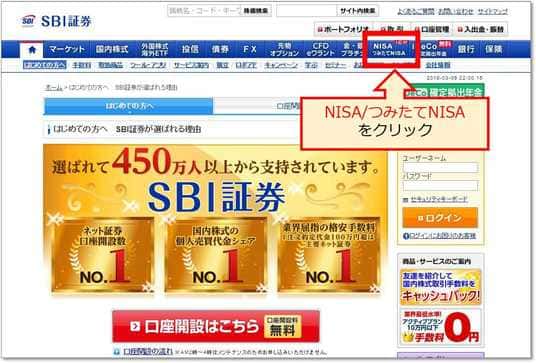Open the サイトマップ link
Screen dimensions: 536x363
pos(492,12)
